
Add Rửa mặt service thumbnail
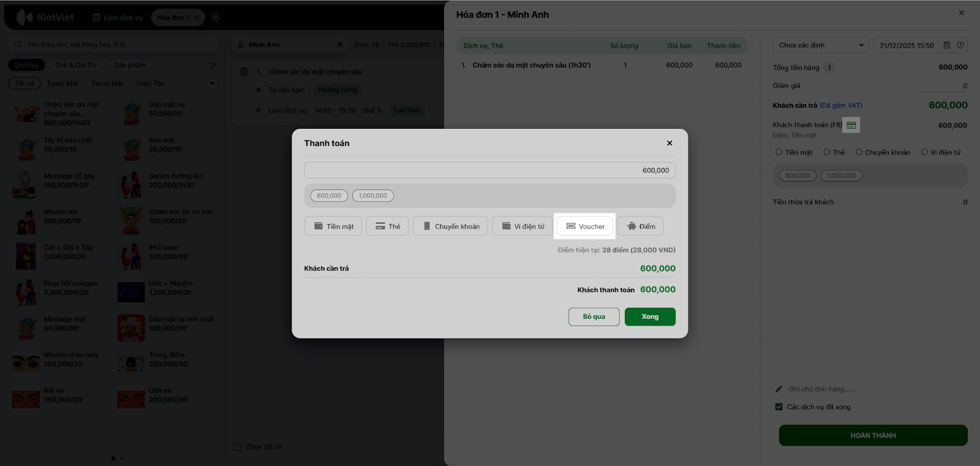(131, 148)
